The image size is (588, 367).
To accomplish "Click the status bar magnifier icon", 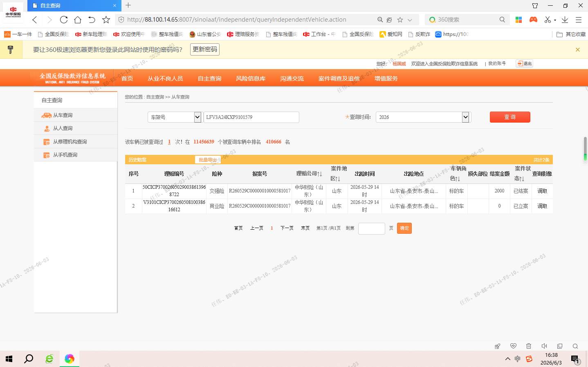I will point(575,346).
